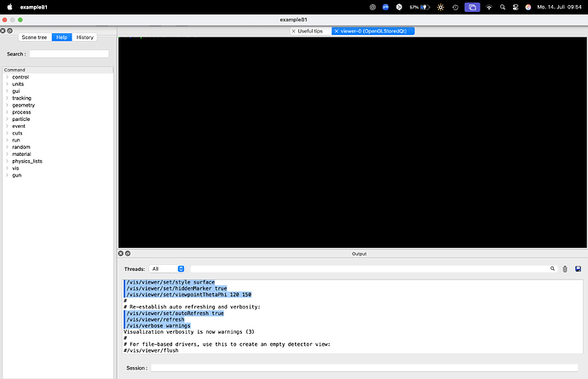This screenshot has width=588, height=379.
Task: Select the gun command entry
Action: 16,175
